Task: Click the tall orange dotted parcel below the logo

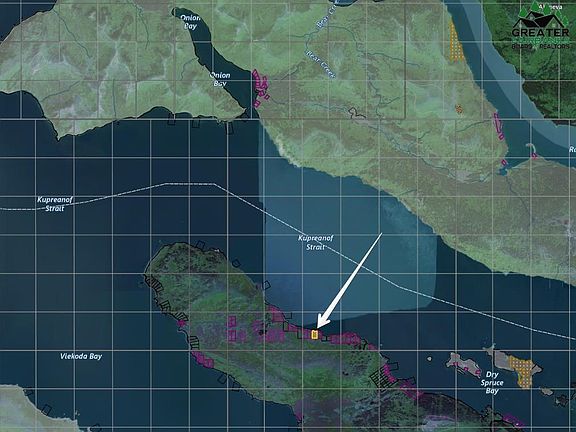Action: click(456, 41)
